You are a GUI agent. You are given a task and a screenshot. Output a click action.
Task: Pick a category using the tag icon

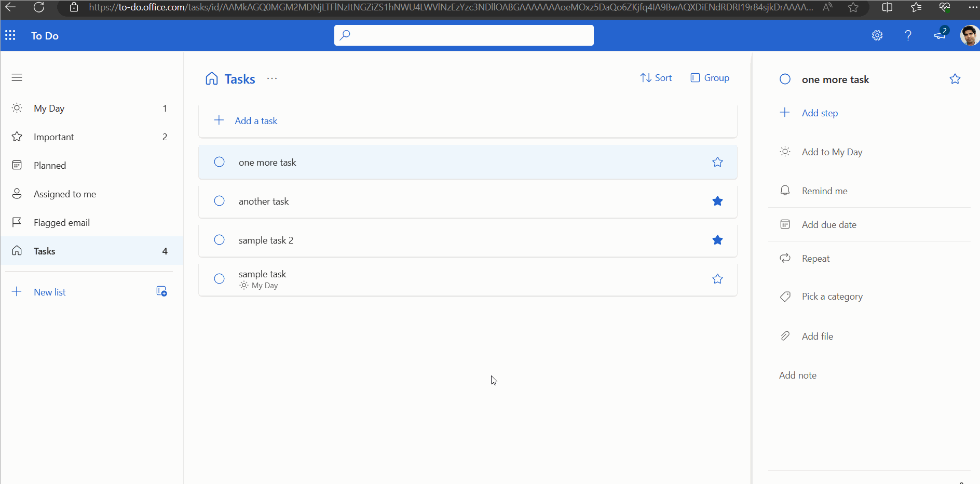click(x=785, y=297)
